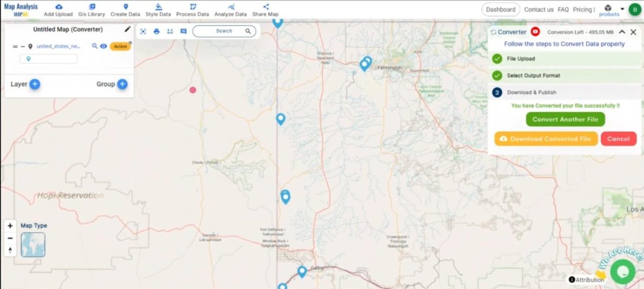644x289 pixels.
Task: Collapse the layer with the minus icon
Action: point(23,47)
